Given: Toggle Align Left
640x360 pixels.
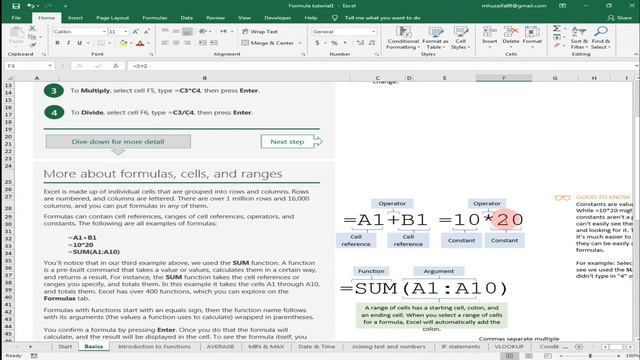Looking at the screenshot, I should (x=165, y=43).
